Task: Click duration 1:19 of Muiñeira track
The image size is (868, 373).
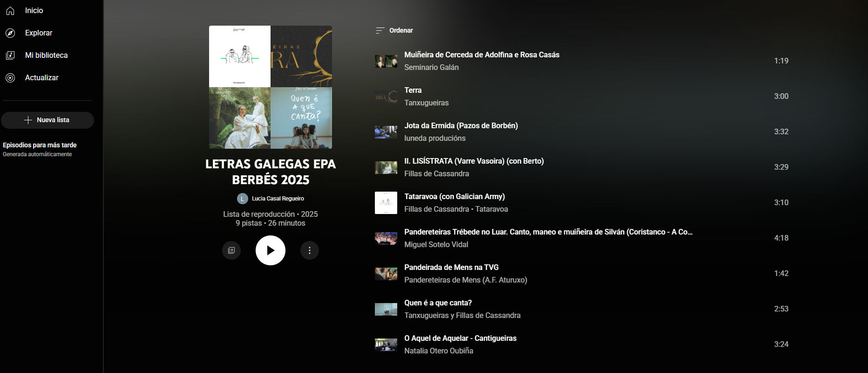Action: [781, 61]
